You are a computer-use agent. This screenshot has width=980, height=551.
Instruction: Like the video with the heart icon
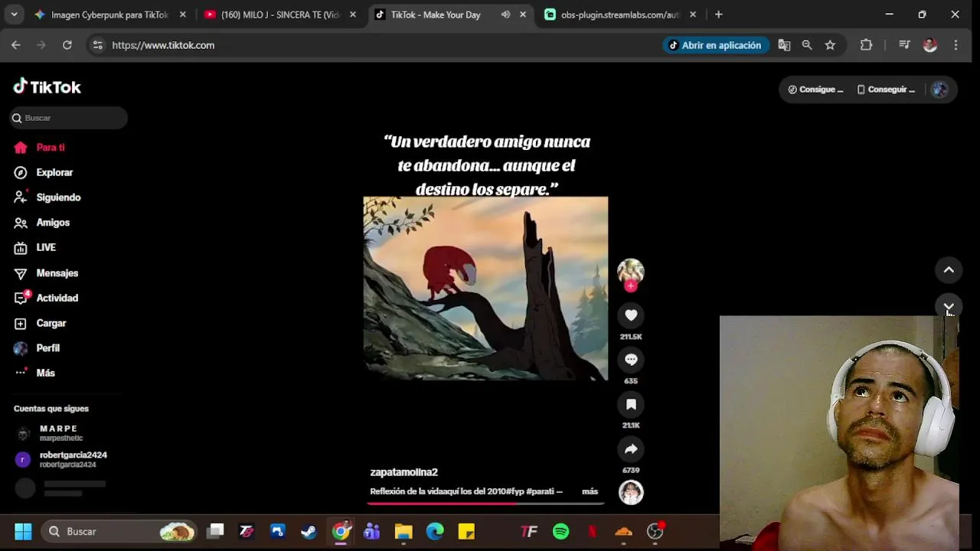click(631, 315)
